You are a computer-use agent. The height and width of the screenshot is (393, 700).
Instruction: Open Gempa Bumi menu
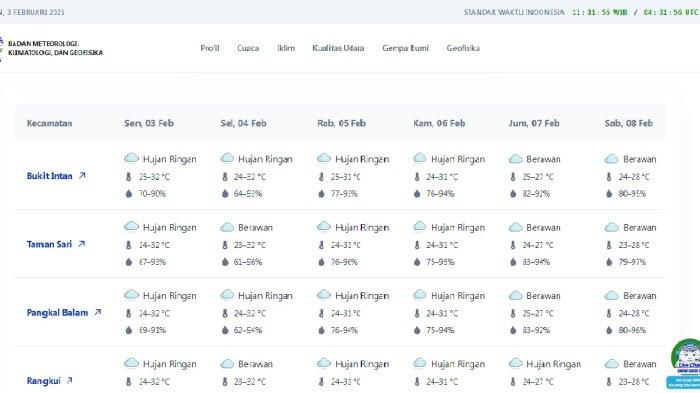point(405,48)
